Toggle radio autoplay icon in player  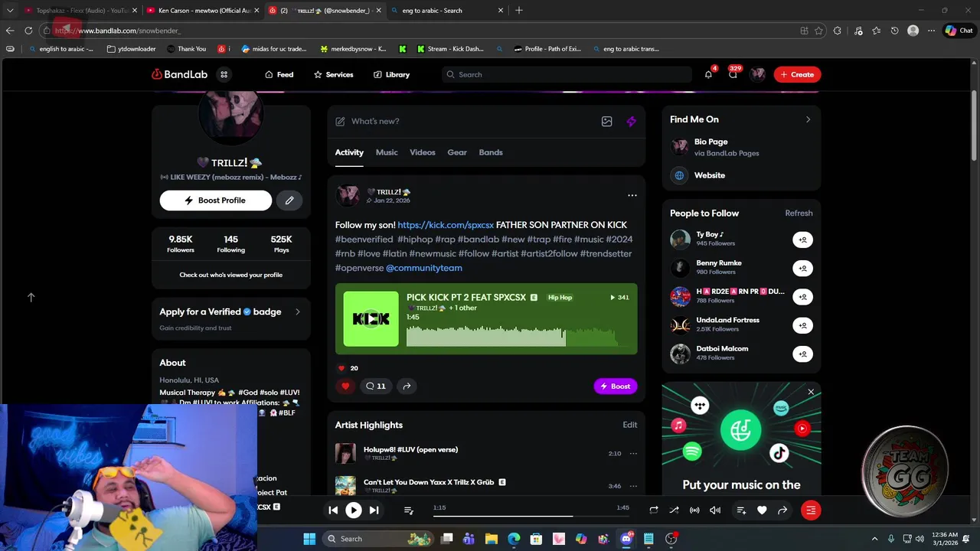(x=694, y=510)
